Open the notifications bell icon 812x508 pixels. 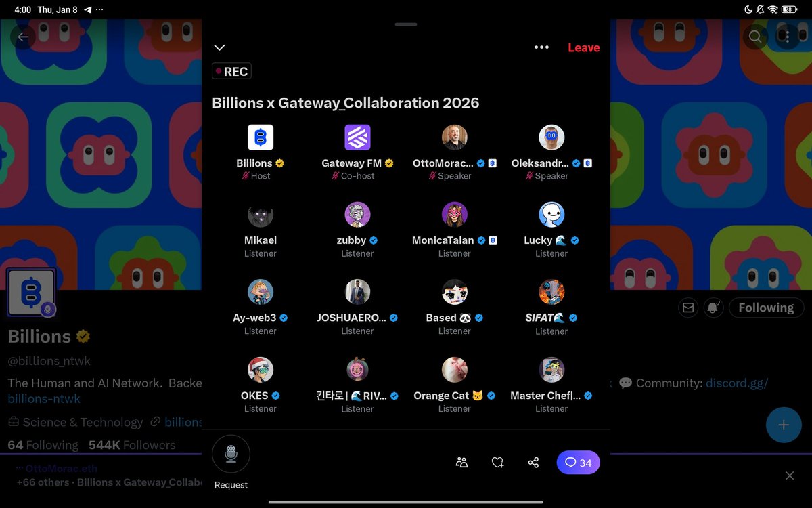[713, 308]
